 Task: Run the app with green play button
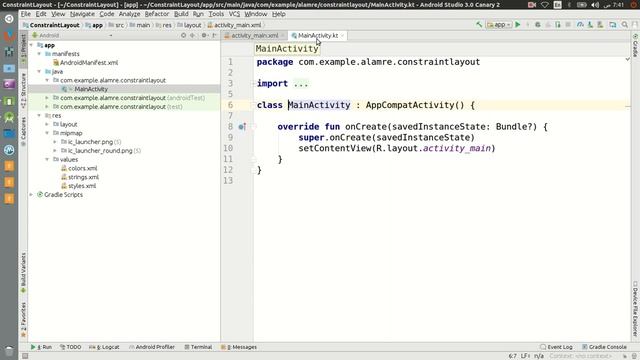pos(518,25)
